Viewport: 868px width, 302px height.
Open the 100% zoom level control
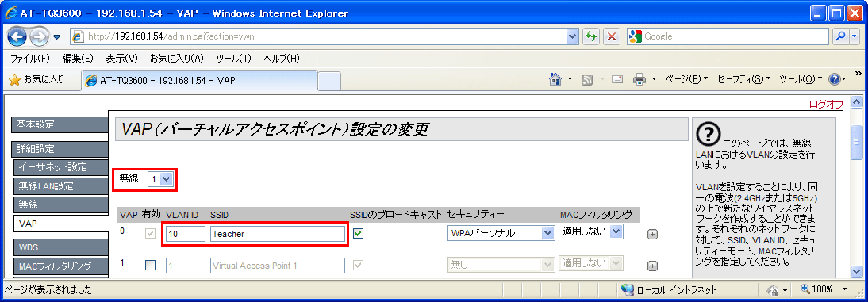(824, 289)
